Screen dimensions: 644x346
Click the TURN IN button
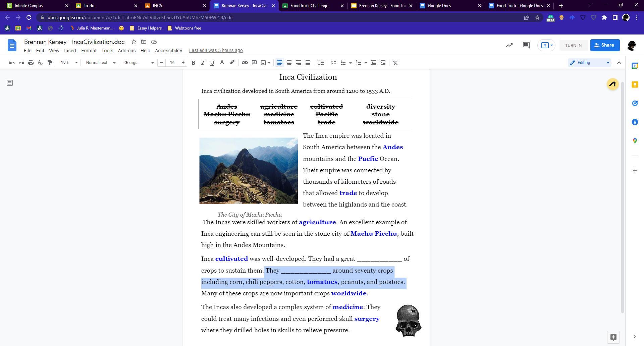pos(573,45)
